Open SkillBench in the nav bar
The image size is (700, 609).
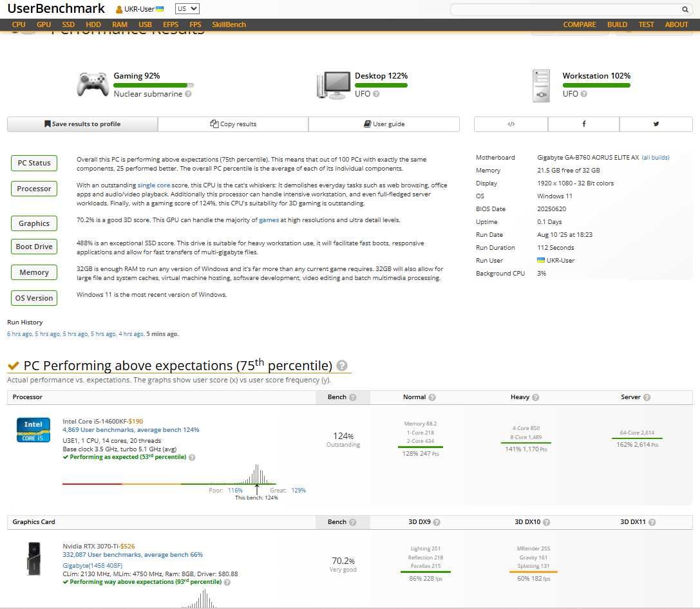point(229,24)
